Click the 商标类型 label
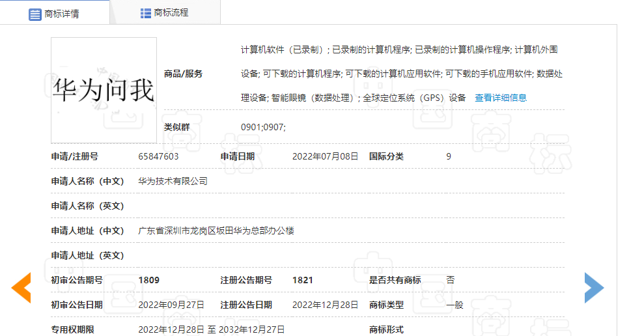The width and height of the screenshot is (644, 336). [387, 305]
